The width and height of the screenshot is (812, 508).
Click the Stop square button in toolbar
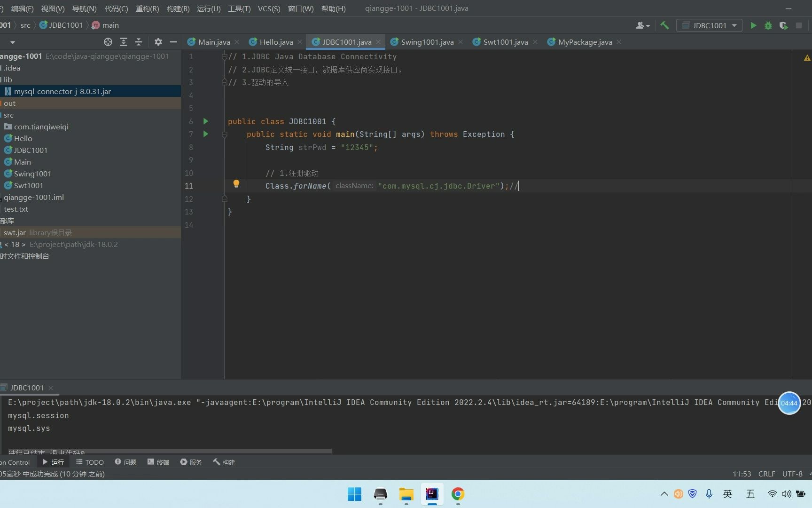[799, 25]
